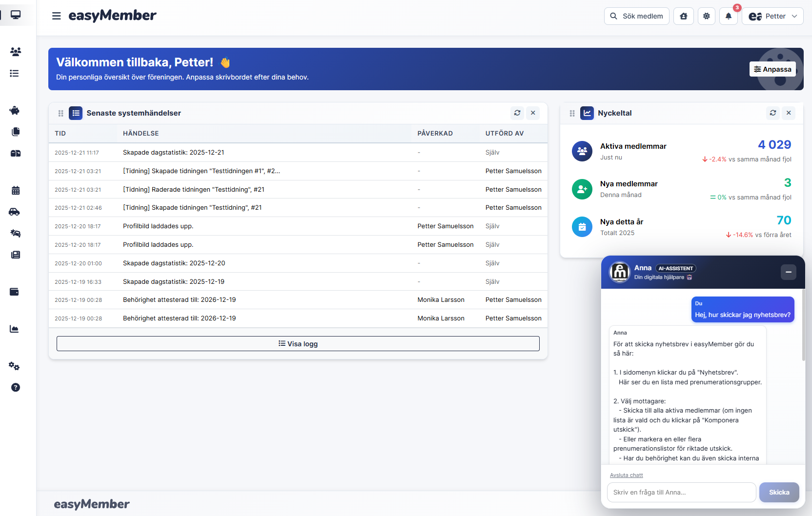Click the wallet icon in sidebar
The image size is (812, 516).
point(15,292)
